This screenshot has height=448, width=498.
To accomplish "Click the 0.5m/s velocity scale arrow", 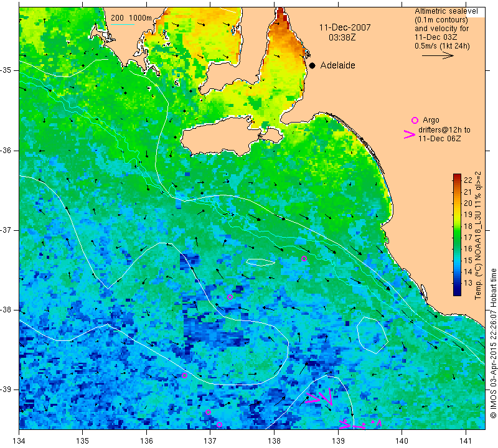I will 438,55.
